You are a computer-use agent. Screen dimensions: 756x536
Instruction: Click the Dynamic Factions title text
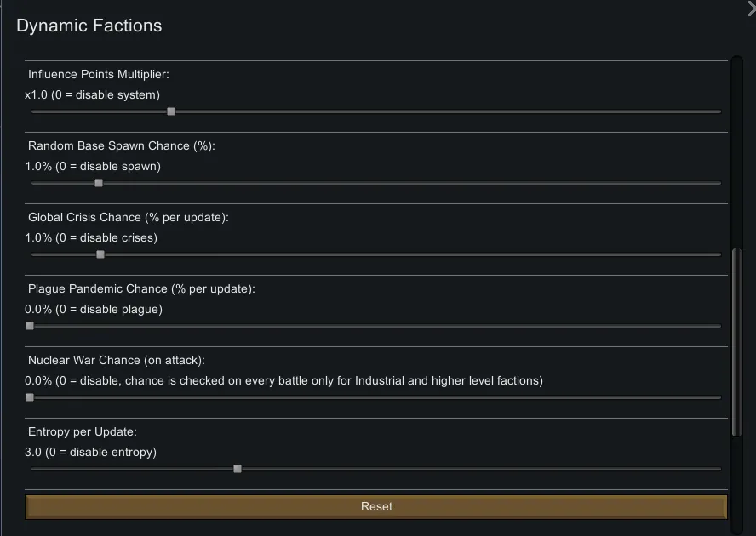pos(89,26)
